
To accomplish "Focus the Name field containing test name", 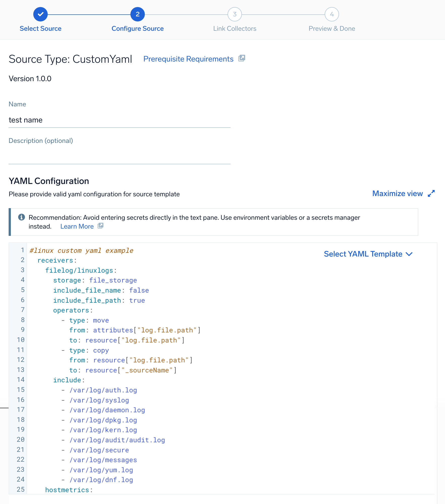I will tap(119, 120).
